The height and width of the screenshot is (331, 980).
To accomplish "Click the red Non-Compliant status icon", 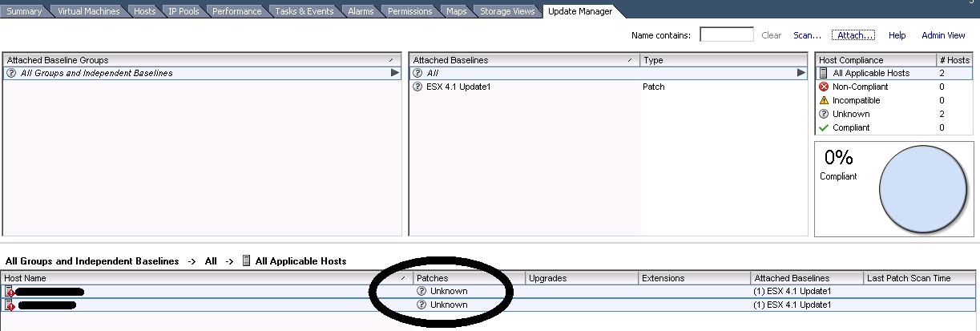I will tap(824, 87).
